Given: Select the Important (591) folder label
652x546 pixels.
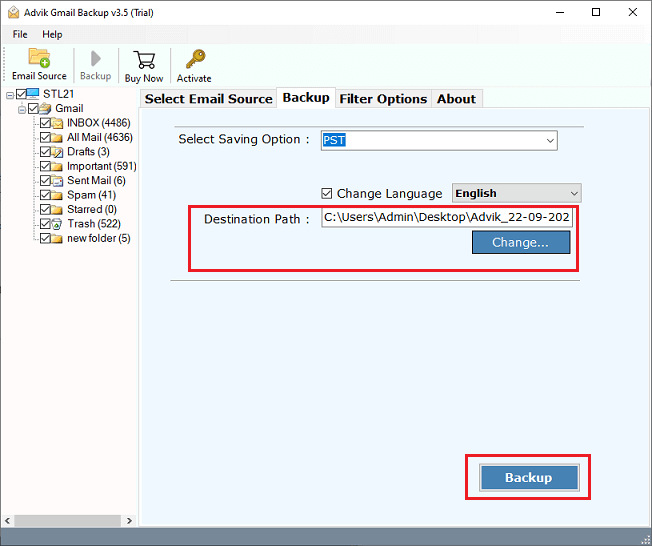Looking at the screenshot, I should [102, 166].
